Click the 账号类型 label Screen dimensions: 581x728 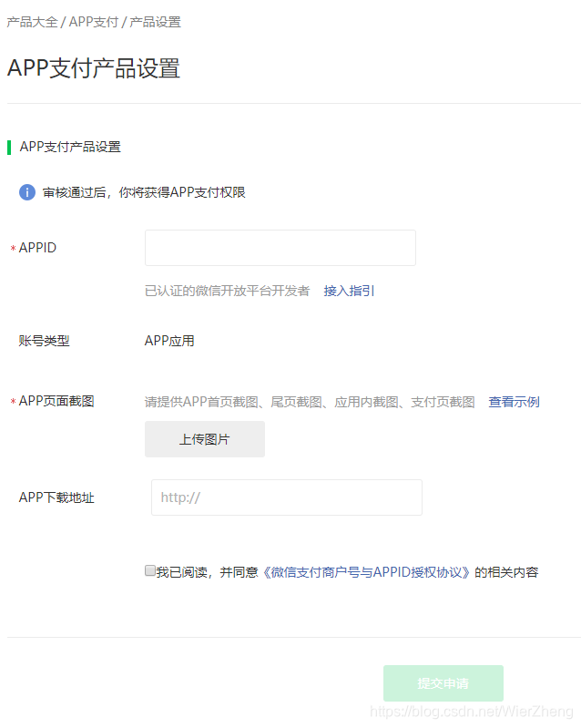[44, 341]
